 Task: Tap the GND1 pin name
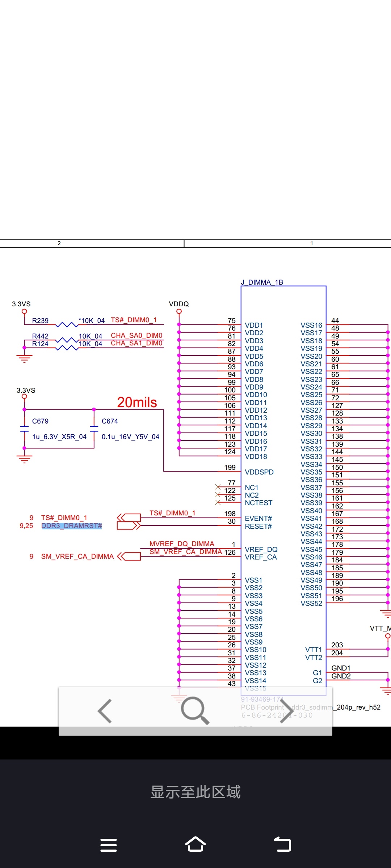[341, 668]
